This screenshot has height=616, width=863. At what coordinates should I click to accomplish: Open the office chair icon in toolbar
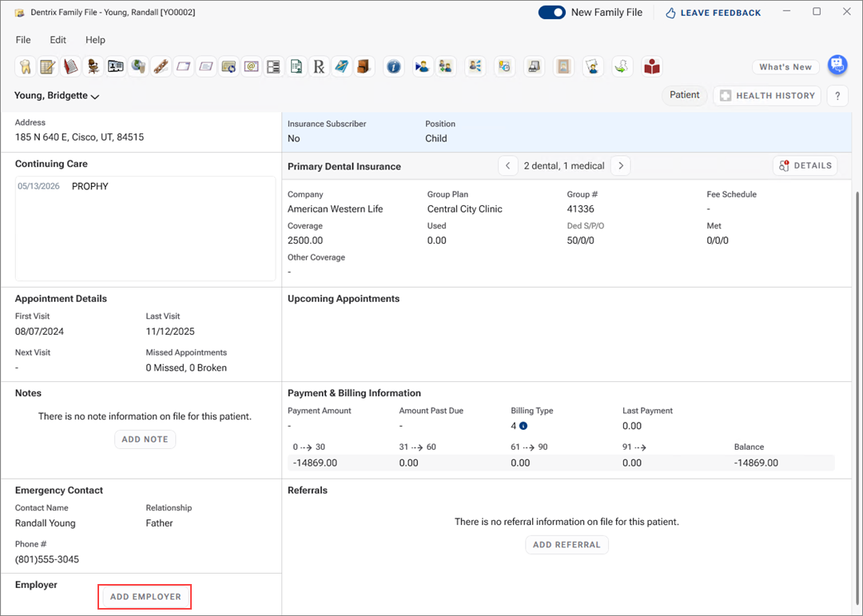click(x=93, y=67)
